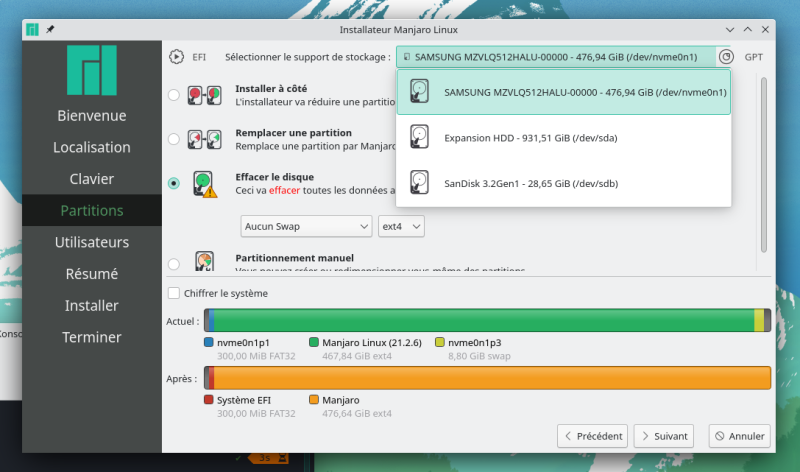Viewport: 800px width, 472px height.
Task: Click the "Partitionnement manuel" heading text
Action: (x=294, y=258)
